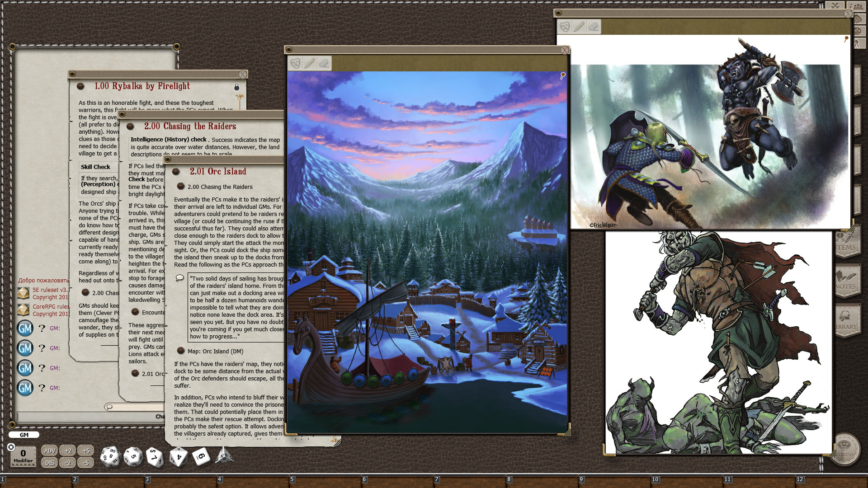Toggle the ADV advantage button
Screen dimensions: 868x488
[49, 450]
